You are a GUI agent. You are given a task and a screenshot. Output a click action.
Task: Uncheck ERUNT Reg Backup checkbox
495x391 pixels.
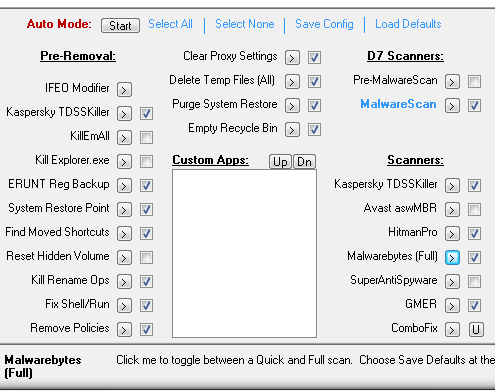(x=146, y=186)
